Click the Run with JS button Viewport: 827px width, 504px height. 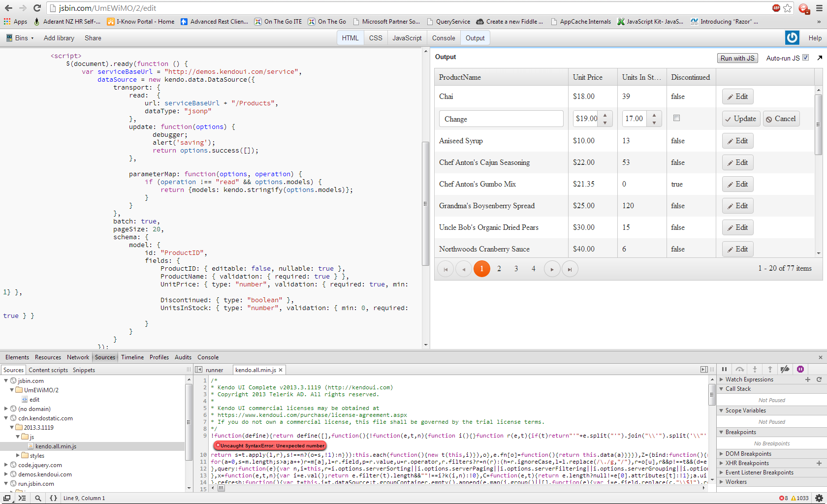tap(737, 58)
